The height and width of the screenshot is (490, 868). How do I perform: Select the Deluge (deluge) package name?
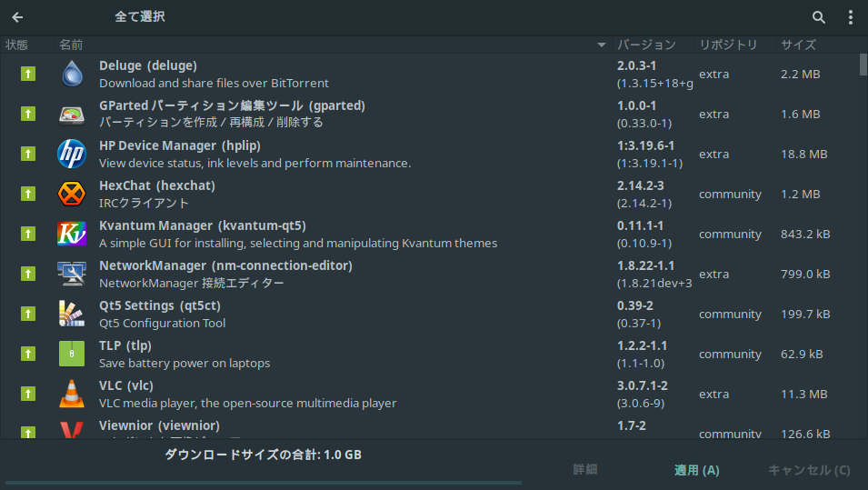[x=148, y=65]
